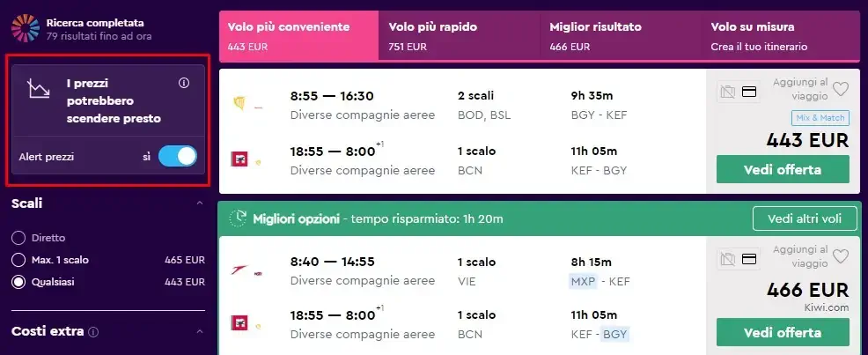The width and height of the screenshot is (868, 355).
Task: Click the info icon beside price prediction
Action: [x=184, y=83]
